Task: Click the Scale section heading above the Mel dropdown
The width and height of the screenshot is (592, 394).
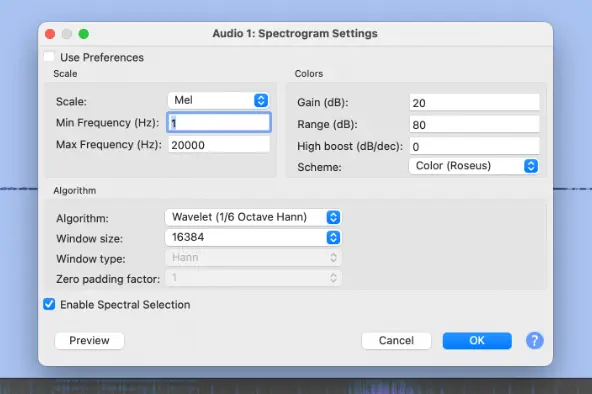Action: coord(65,74)
